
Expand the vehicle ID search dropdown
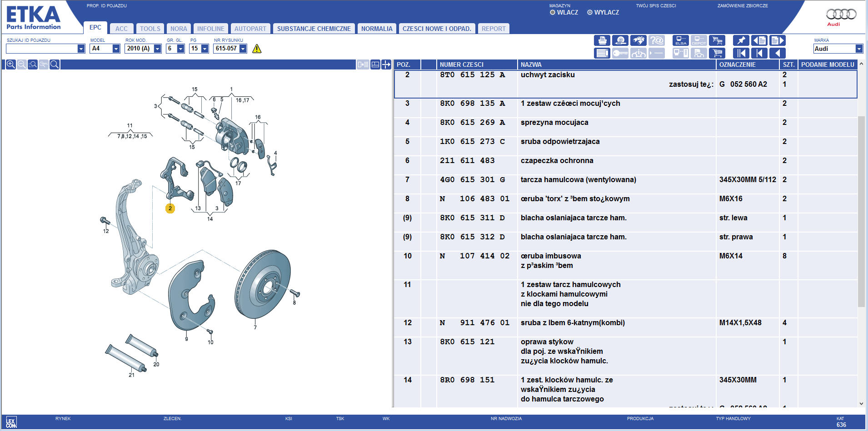(x=81, y=49)
